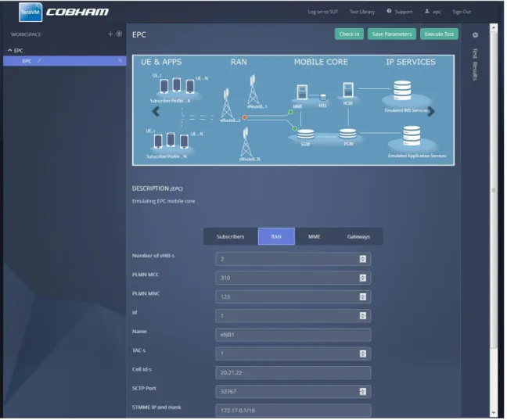Edit the EPC item name with pencil icon
Screen dimensions: 507x420
tap(39, 60)
